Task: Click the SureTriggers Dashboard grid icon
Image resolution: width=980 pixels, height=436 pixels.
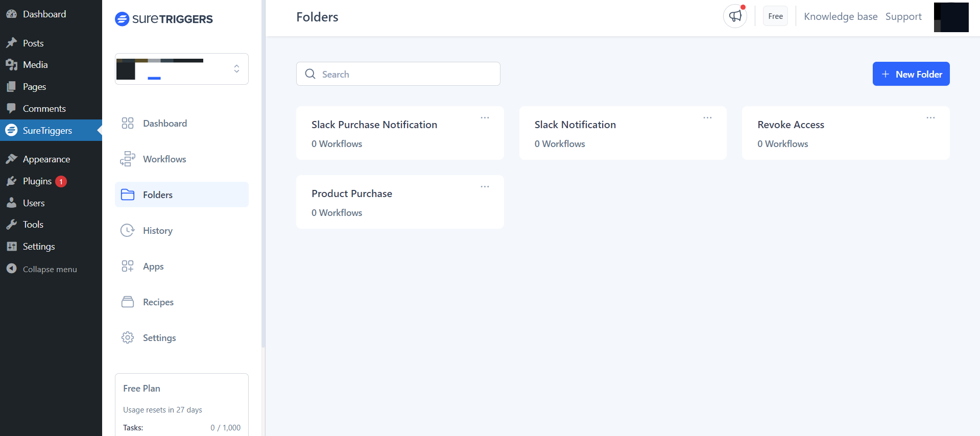Action: (x=127, y=124)
